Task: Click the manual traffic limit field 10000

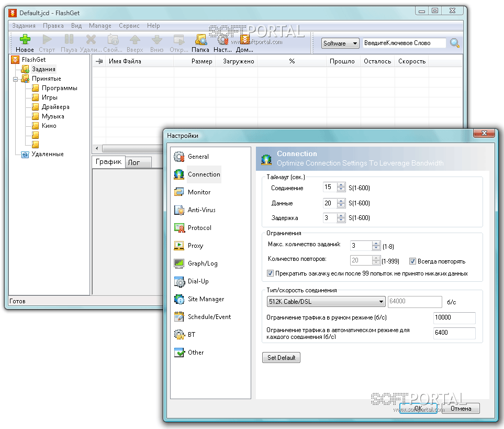Action: 454,318
